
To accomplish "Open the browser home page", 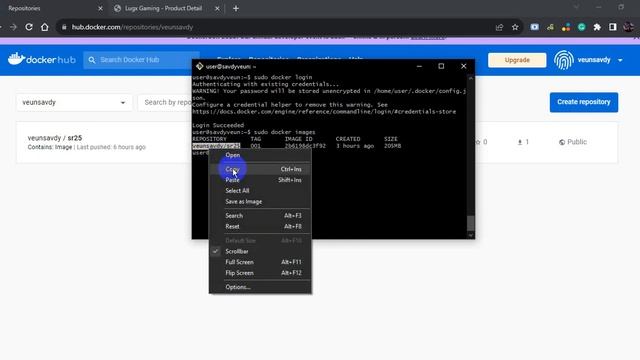I will [x=45, y=27].
